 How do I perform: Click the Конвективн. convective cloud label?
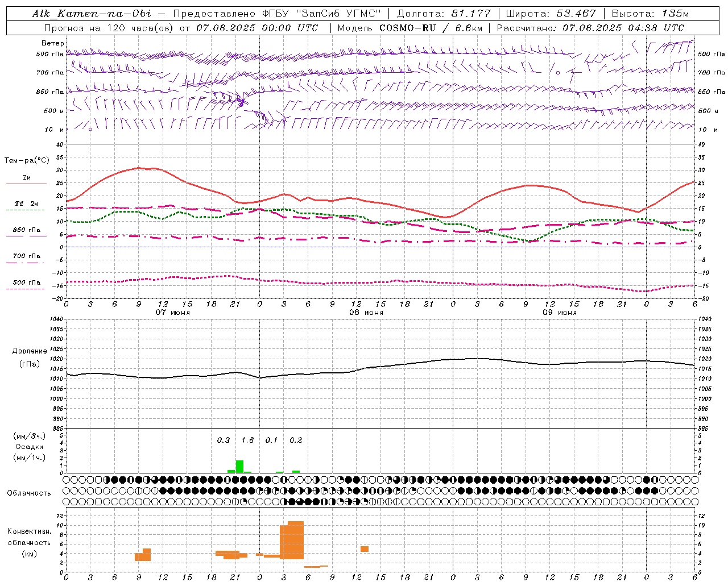(30, 531)
